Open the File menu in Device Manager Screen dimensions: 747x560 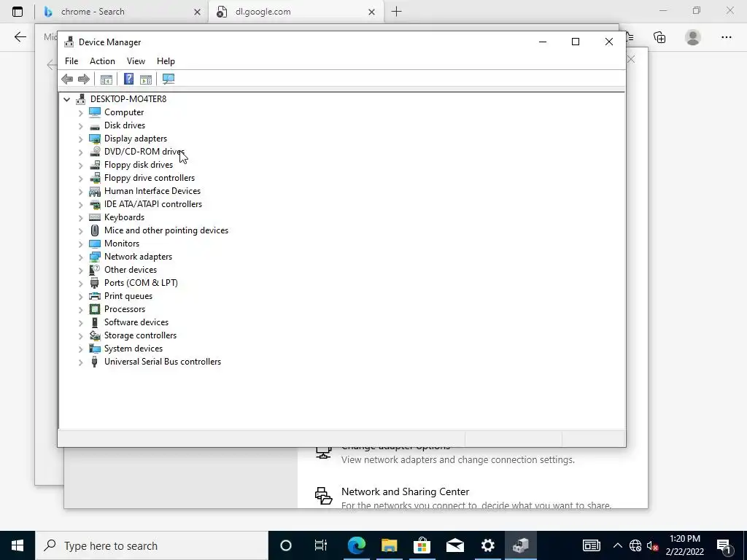(71, 61)
